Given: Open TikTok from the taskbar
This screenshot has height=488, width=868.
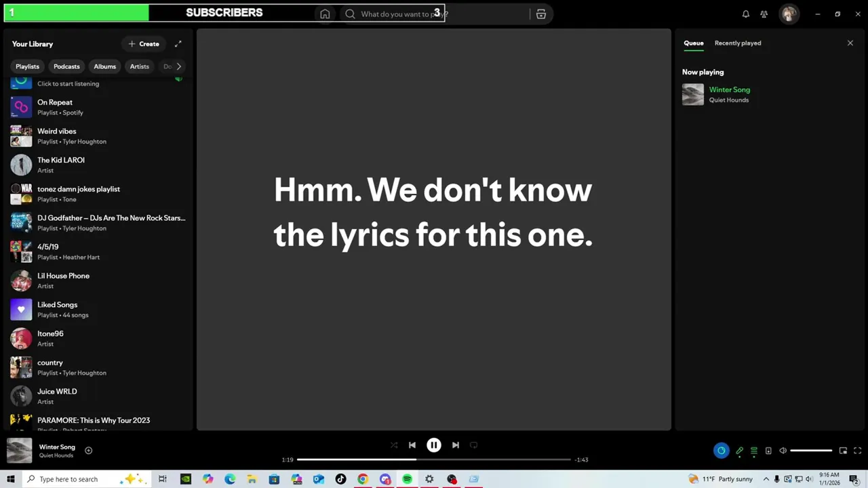Looking at the screenshot, I should (x=340, y=479).
